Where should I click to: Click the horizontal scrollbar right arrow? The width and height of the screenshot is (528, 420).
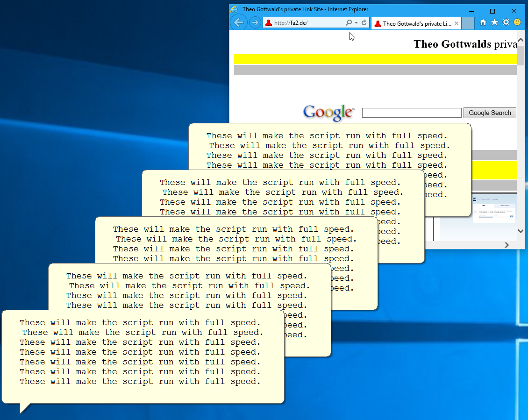pyautogui.click(x=506, y=245)
